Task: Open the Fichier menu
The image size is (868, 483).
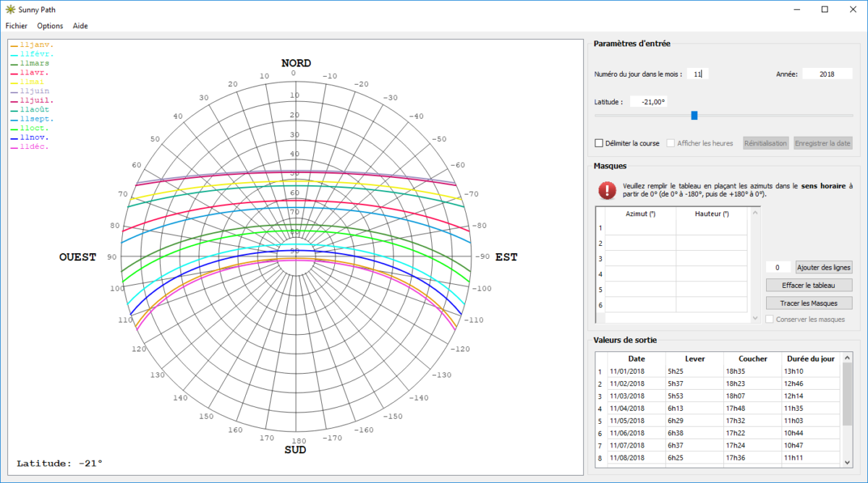Action: (16, 25)
